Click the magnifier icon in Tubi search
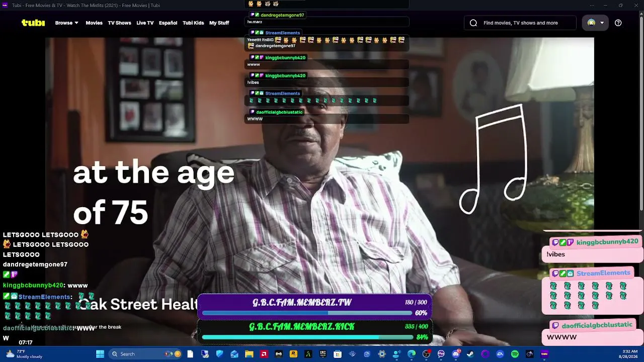The height and width of the screenshot is (362, 644). [473, 23]
